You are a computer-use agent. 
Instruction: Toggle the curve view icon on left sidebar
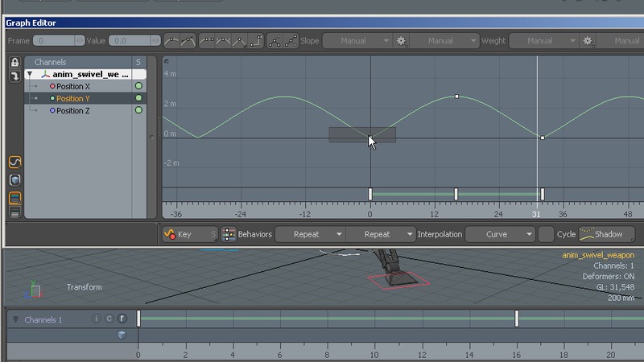coord(14,162)
